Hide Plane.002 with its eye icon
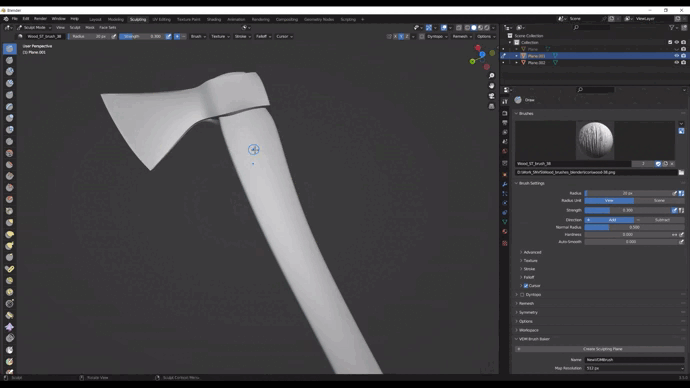 (x=676, y=62)
